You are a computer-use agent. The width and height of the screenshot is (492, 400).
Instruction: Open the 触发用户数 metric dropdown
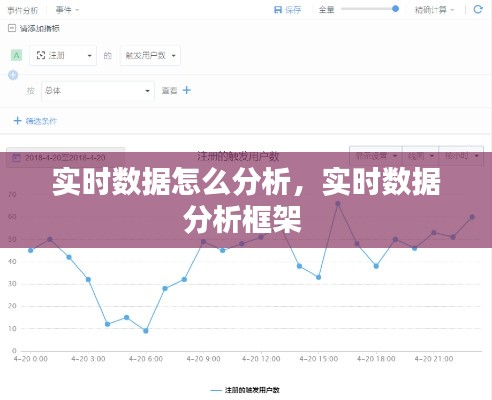click(150, 55)
